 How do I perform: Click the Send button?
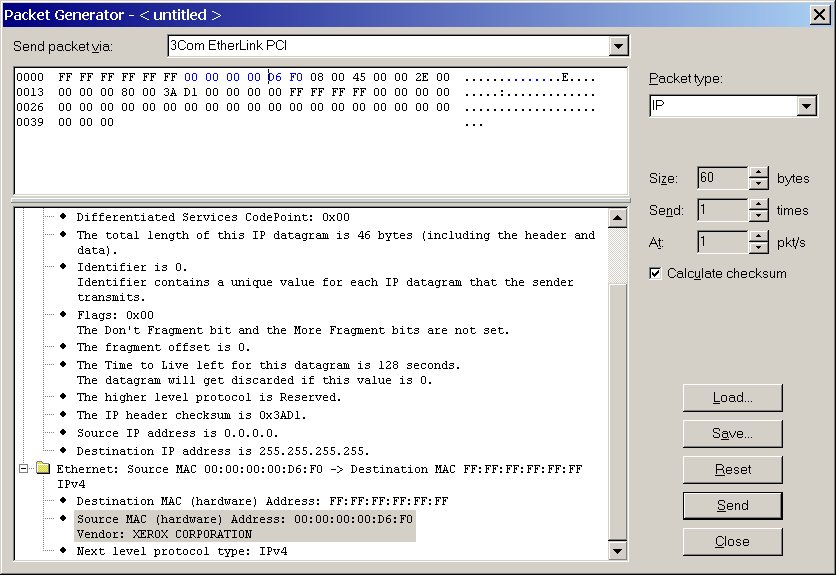point(733,506)
